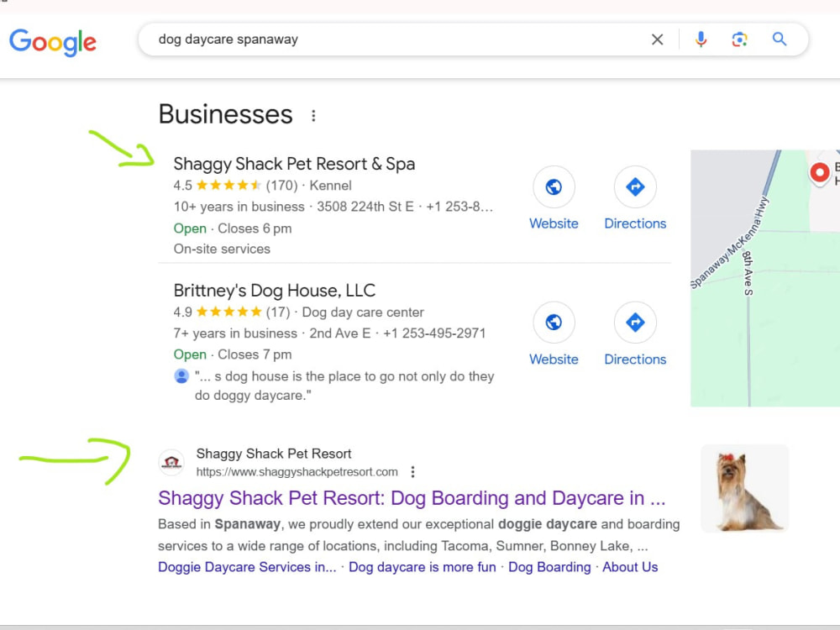Image resolution: width=840 pixels, height=630 pixels.
Task: Open three-dot menu beside shaggyshackpetresort.com URL
Action: tap(412, 472)
